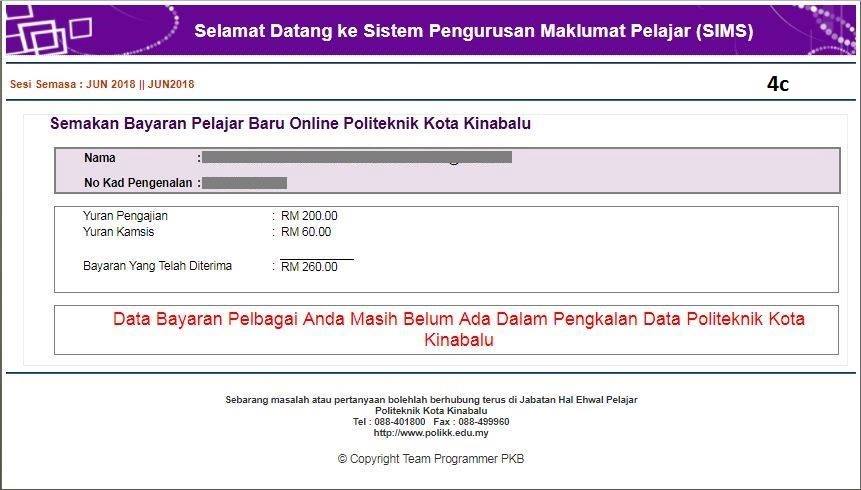Click the 'Yuran Pengajian' label
The image size is (861, 490).
pyautogui.click(x=125, y=216)
